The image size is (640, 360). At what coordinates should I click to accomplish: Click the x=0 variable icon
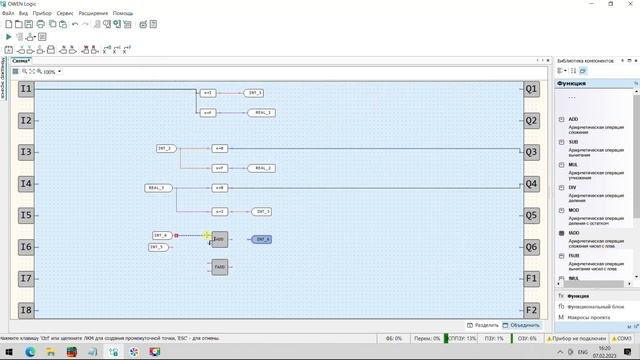[x=107, y=50]
